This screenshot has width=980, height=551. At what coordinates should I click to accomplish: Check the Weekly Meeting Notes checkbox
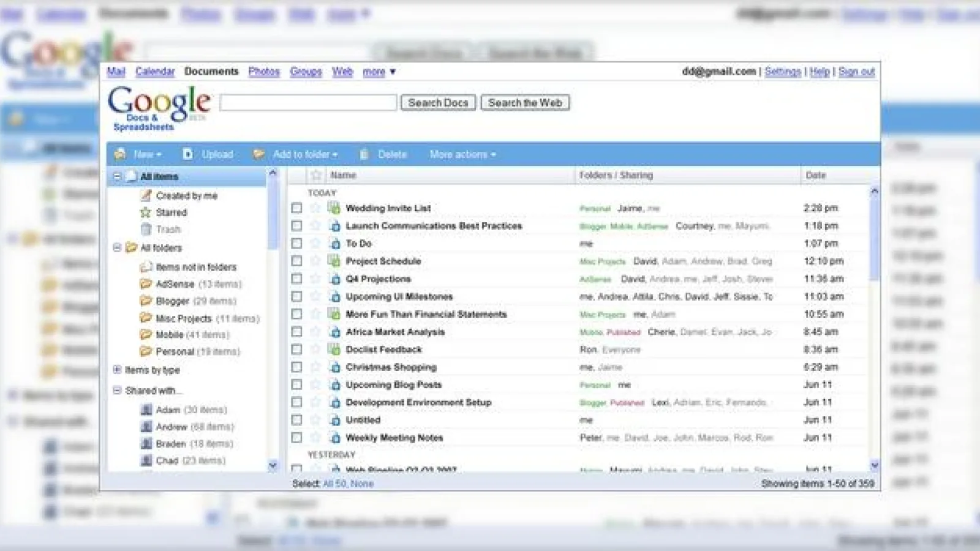(297, 438)
